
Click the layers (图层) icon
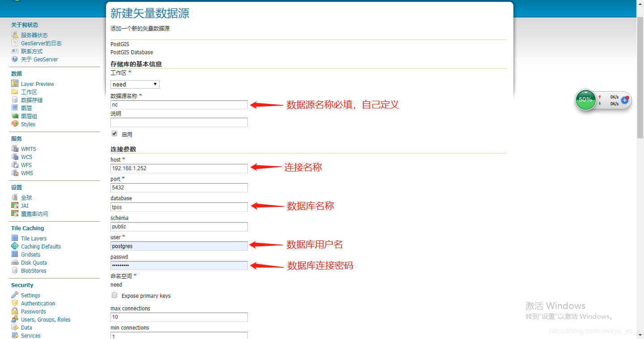(x=15, y=108)
